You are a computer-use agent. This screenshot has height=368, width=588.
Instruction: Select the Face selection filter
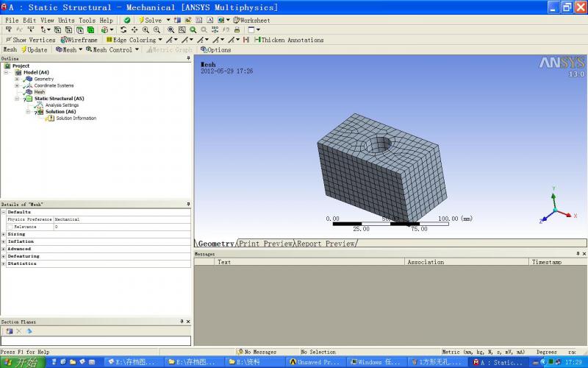tap(80, 29)
